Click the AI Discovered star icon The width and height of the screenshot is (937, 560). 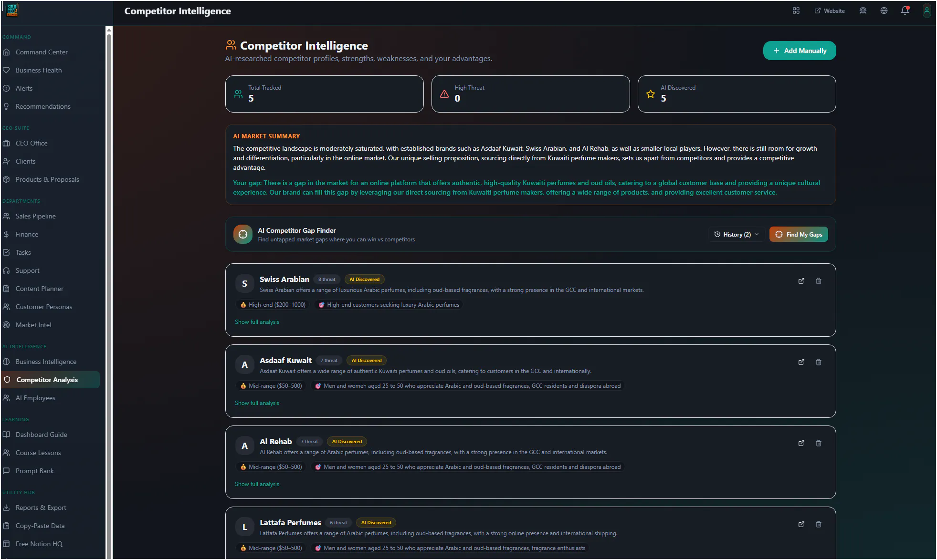tap(651, 94)
